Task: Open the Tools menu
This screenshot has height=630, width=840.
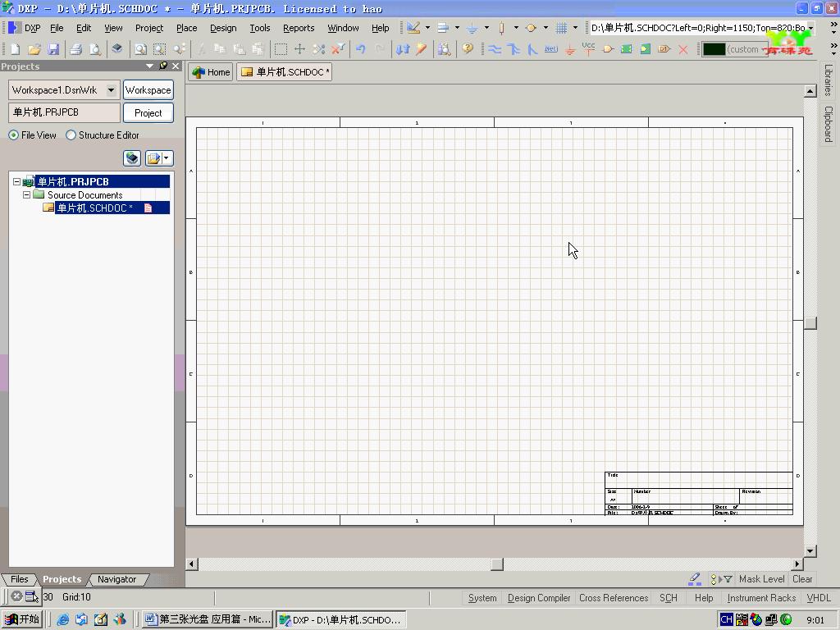Action: pyautogui.click(x=260, y=28)
